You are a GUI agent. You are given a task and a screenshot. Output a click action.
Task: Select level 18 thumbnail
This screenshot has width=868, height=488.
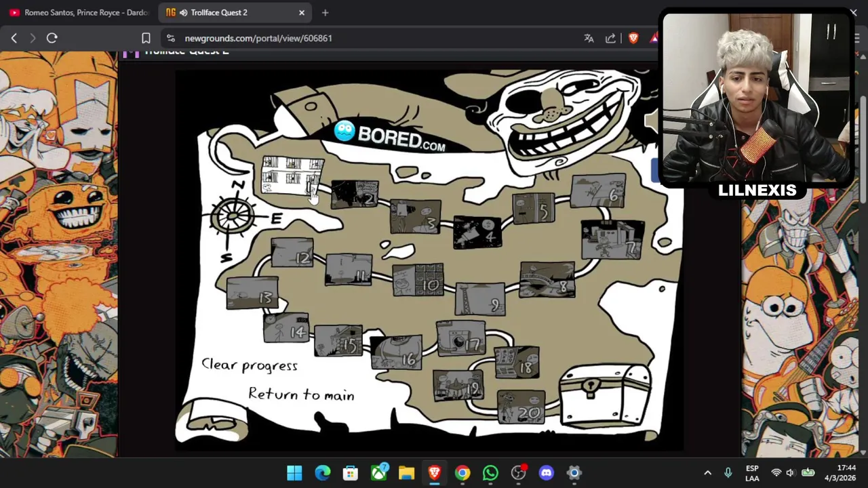517,362
